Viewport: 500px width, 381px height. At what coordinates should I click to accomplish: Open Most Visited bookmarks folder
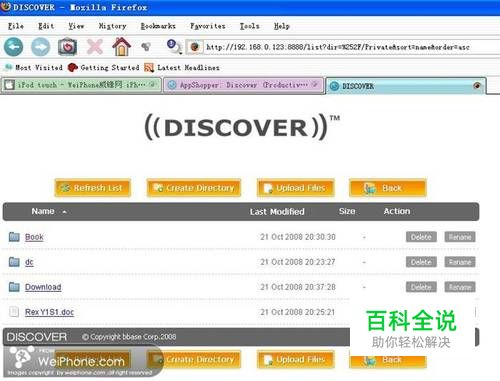pos(33,68)
